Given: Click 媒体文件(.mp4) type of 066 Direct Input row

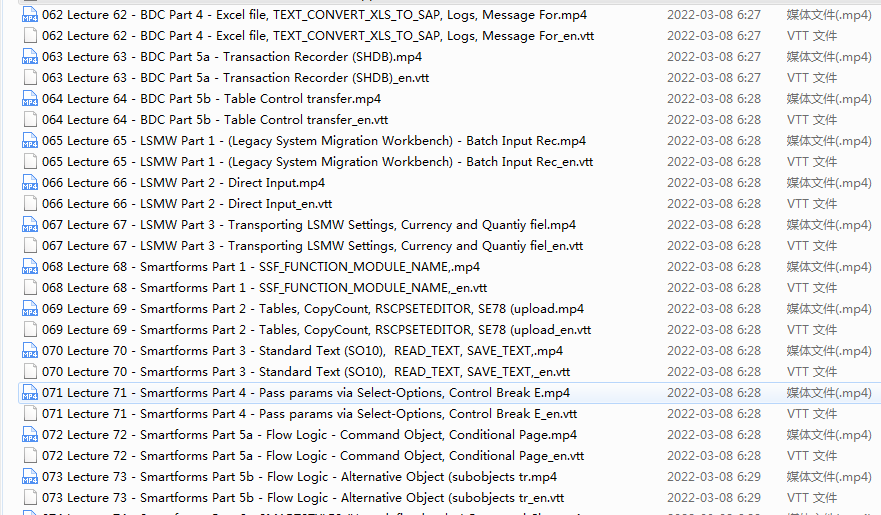Looking at the screenshot, I should click(x=829, y=183).
